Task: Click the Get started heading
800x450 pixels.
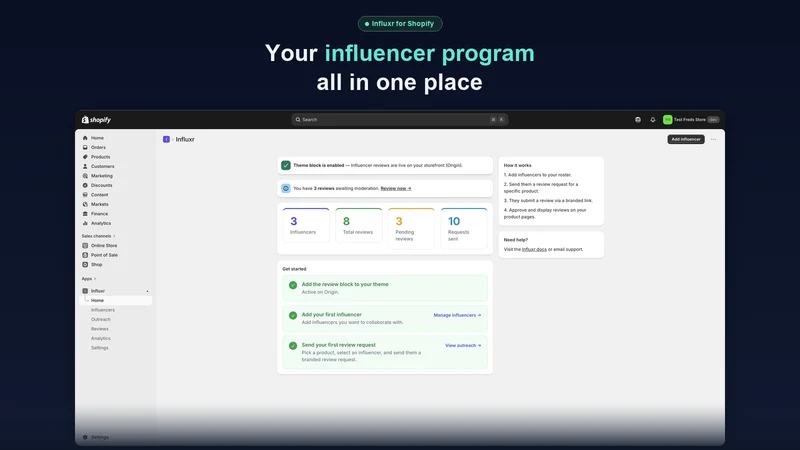Action: coord(294,269)
